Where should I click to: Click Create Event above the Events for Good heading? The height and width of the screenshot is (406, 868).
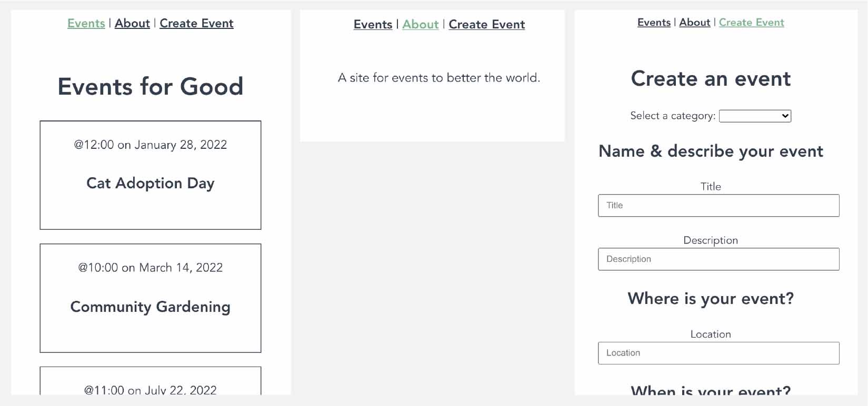coord(196,24)
